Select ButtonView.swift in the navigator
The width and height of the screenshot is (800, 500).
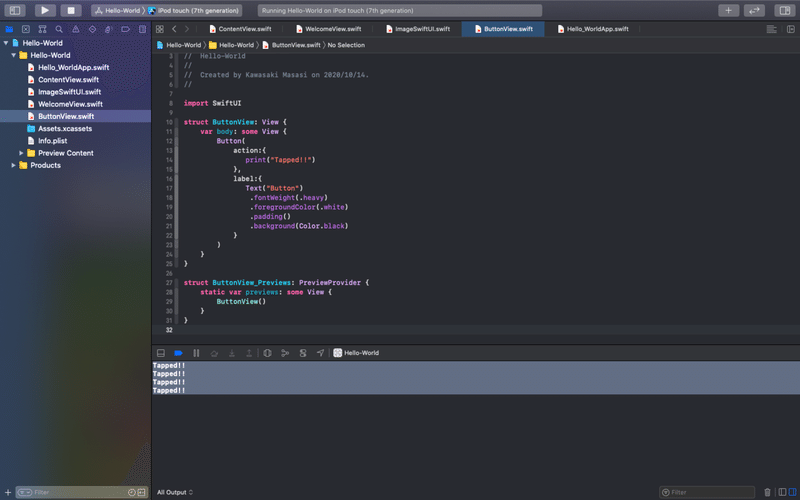[x=76, y=116]
